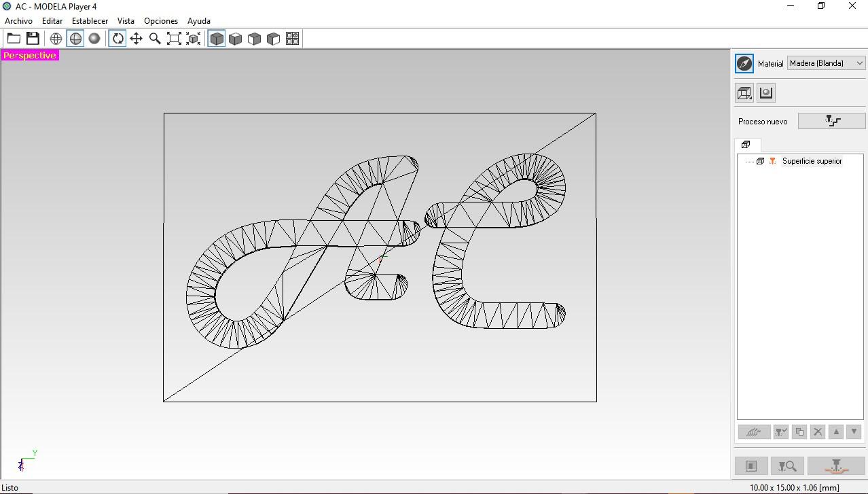The height and width of the screenshot is (494, 868).
Task: Select the perspective cube view
Action: [x=217, y=39]
